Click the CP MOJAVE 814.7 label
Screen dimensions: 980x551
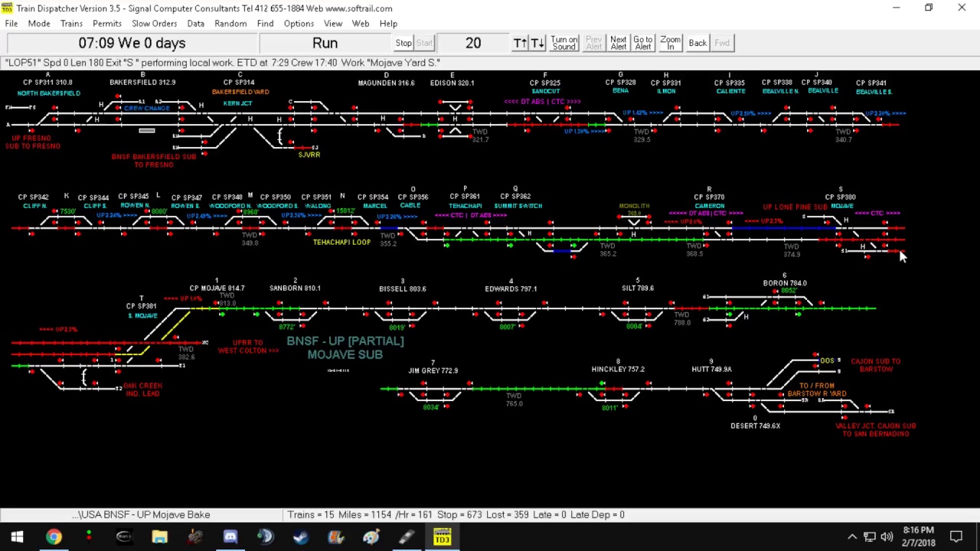(x=217, y=289)
